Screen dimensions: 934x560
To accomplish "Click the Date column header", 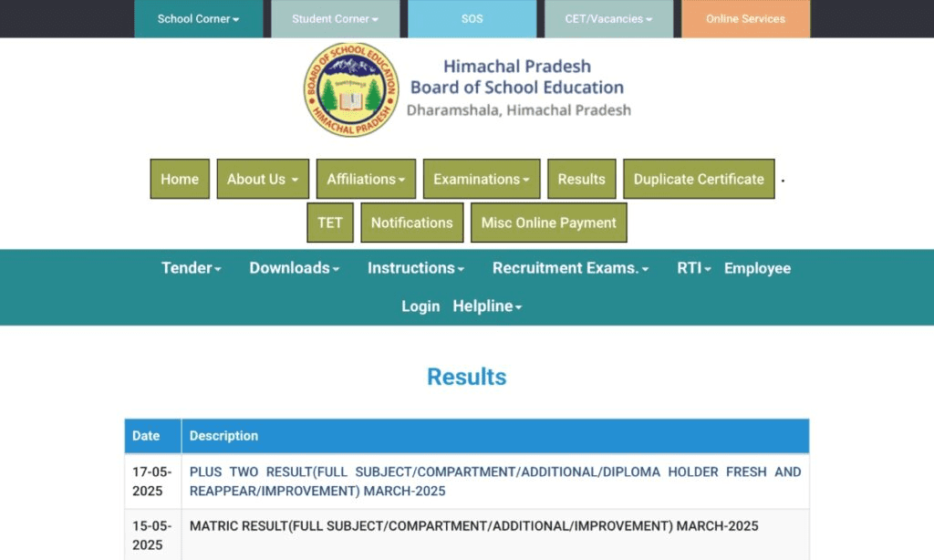I will point(152,436).
